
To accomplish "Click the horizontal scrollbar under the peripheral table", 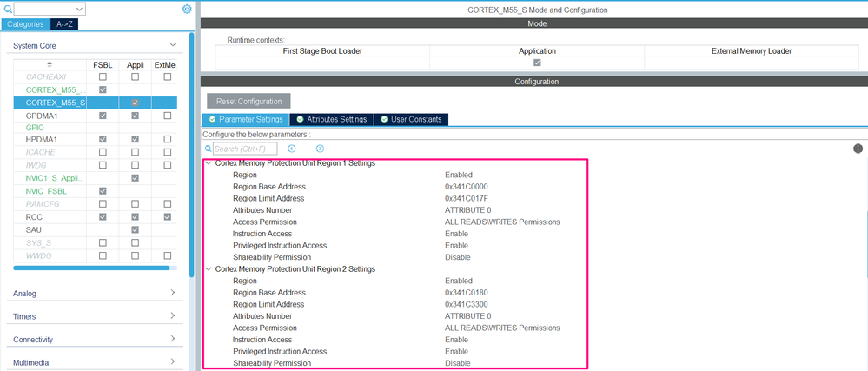I will (91, 268).
